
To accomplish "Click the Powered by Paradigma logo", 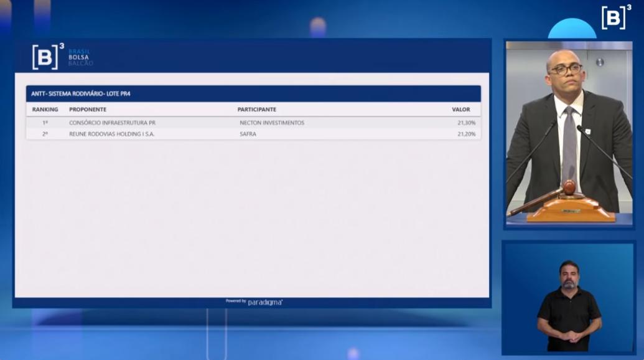I will (254, 302).
